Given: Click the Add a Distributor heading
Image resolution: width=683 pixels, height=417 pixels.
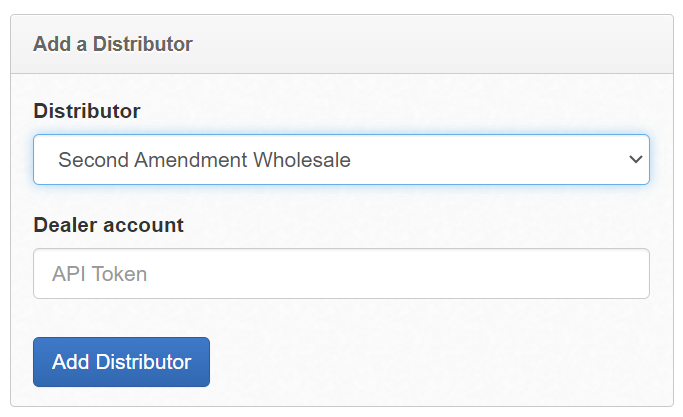Looking at the screenshot, I should pos(113,44).
